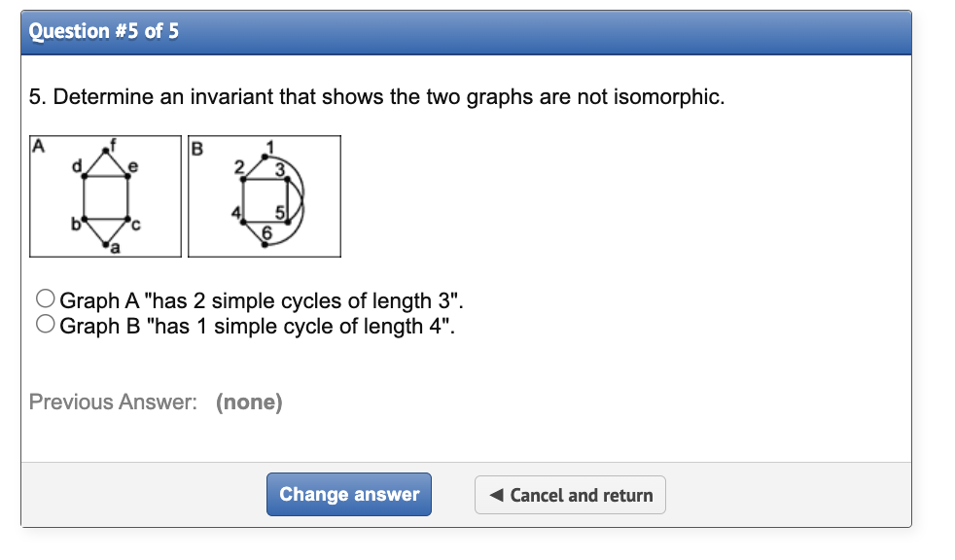Click the Cancel and return button
This screenshot has height=560, width=955.
(570, 495)
